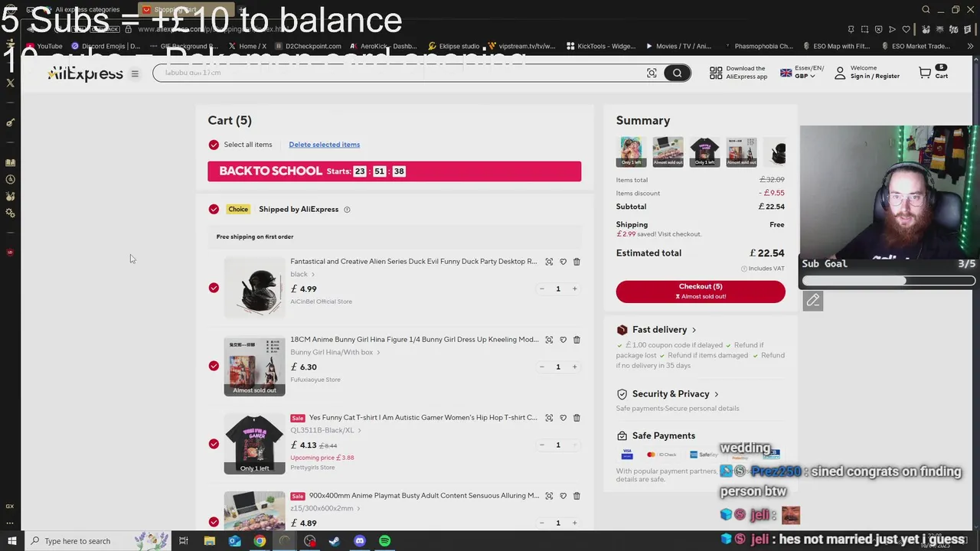Expand the black color variant option
Screen dimensions: 980x551
coord(302,274)
